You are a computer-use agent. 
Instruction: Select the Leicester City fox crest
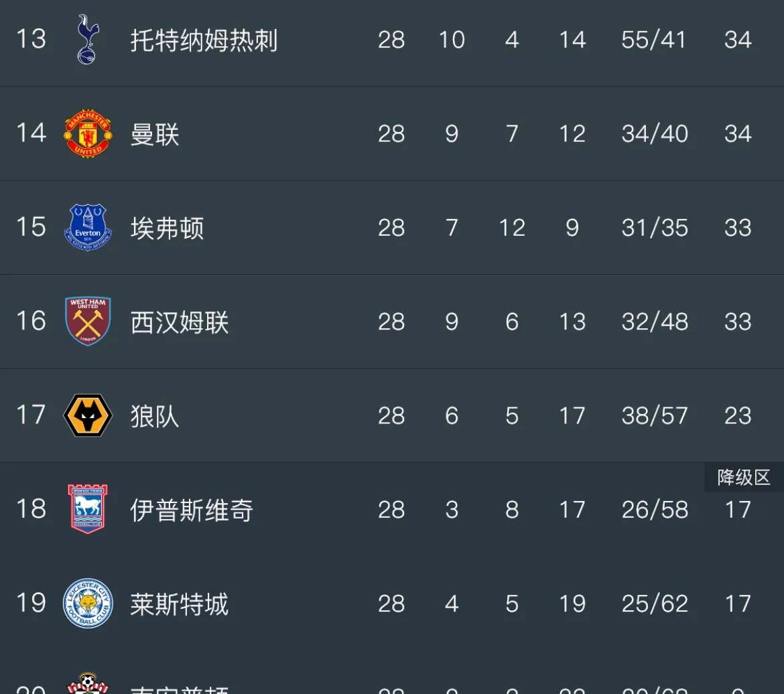[87, 604]
